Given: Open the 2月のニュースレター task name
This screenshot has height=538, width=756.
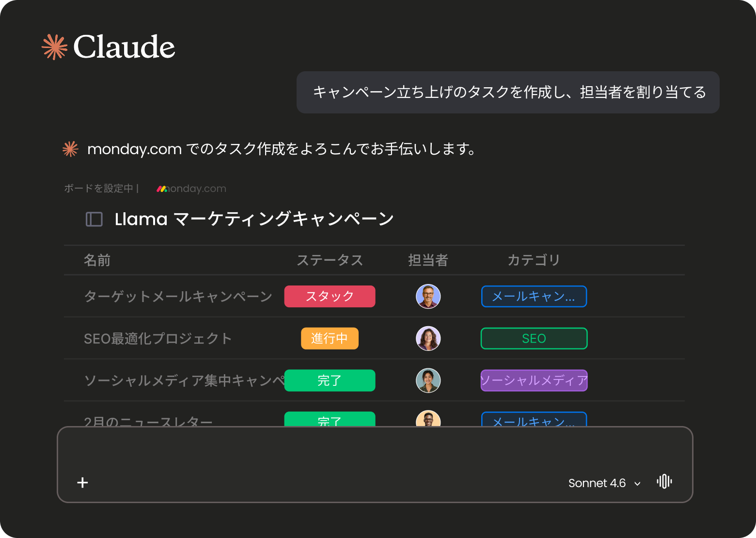Looking at the screenshot, I should (148, 421).
